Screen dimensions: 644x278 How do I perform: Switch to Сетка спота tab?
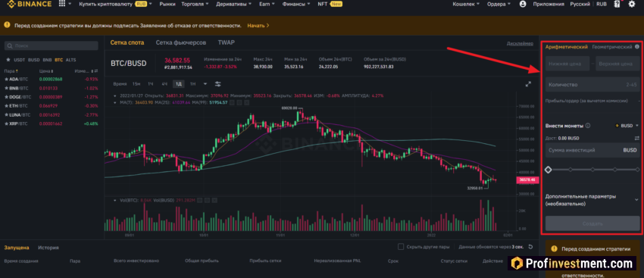127,42
